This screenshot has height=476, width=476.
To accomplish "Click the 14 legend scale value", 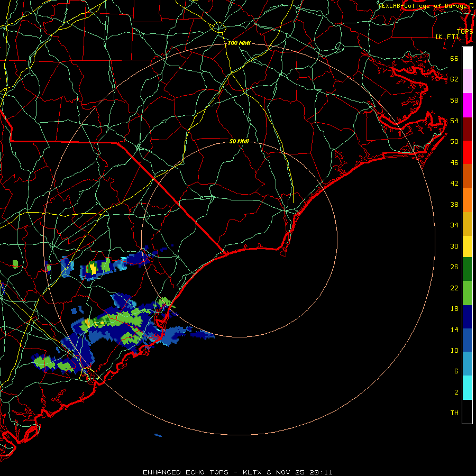I will tap(454, 329).
